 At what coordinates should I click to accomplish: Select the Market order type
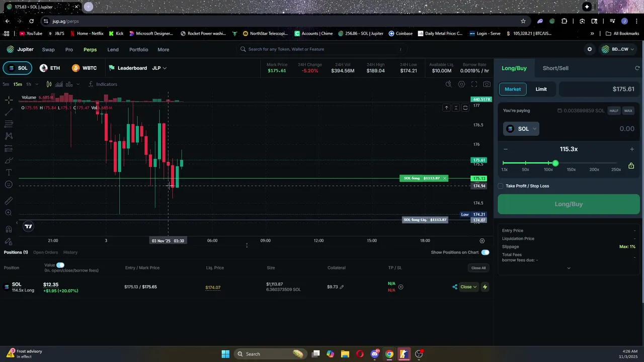coord(513,89)
